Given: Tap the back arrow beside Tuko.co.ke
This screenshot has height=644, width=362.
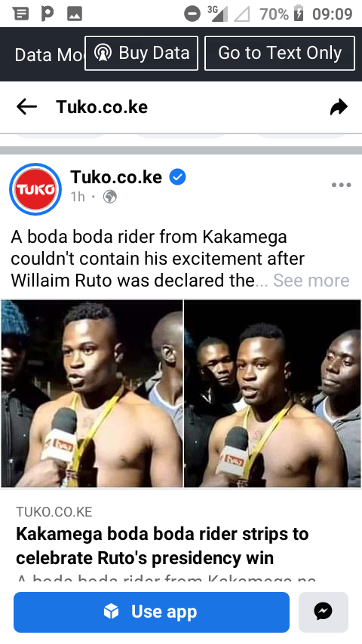Looking at the screenshot, I should pos(26,107).
